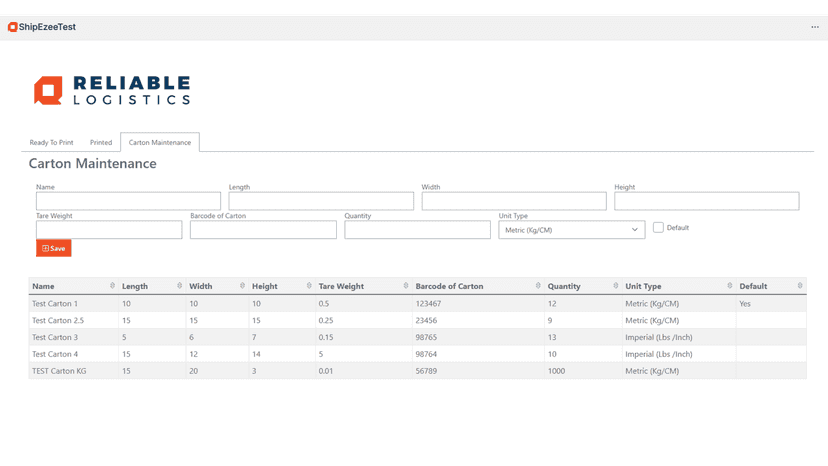The image size is (828, 466).
Task: Focus the Name input field
Action: 128,201
